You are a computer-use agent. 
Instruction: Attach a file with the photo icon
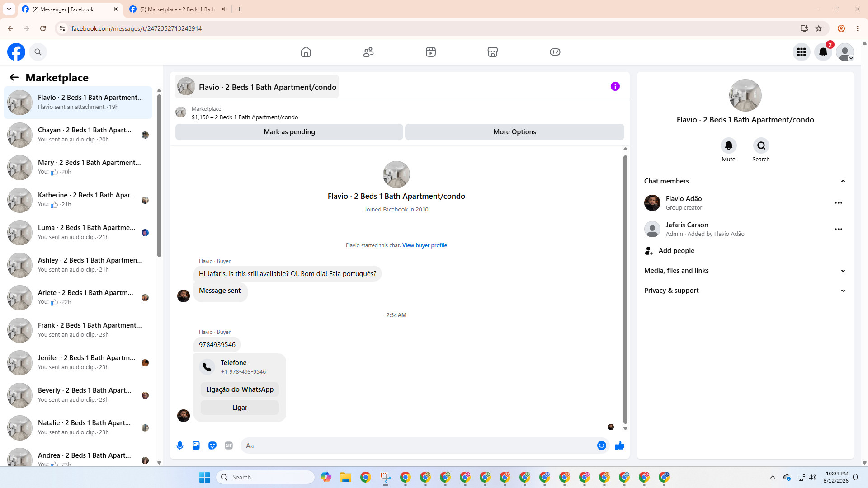pos(196,446)
